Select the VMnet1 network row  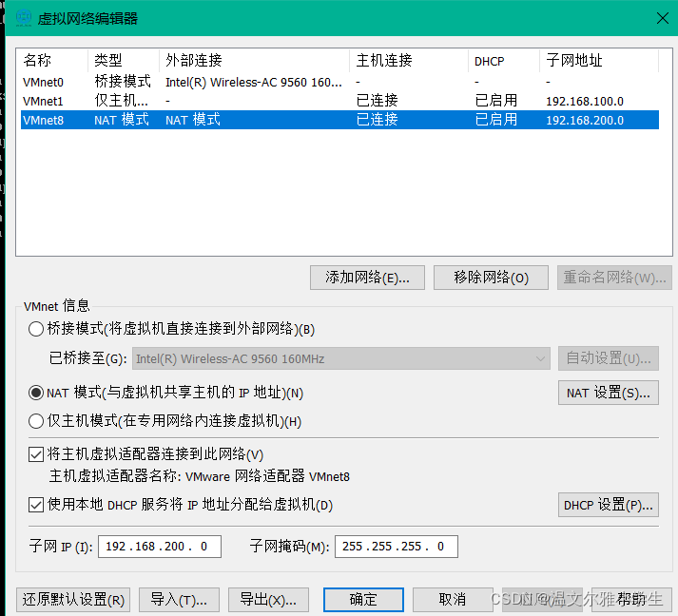coord(339,101)
